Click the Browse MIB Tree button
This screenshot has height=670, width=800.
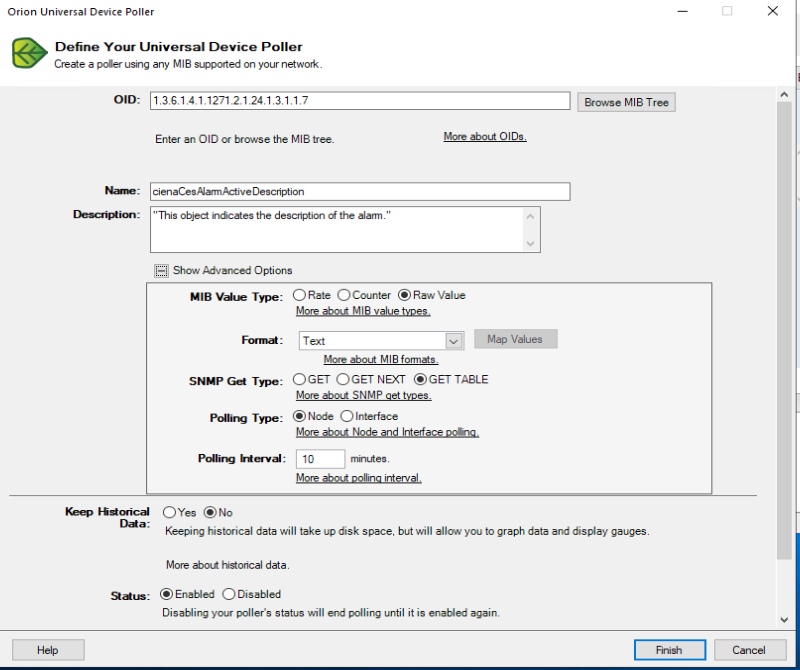coord(626,102)
